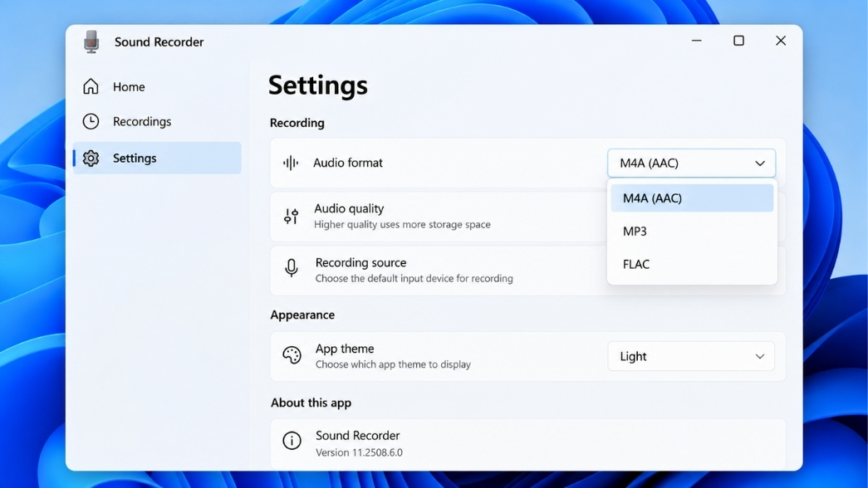The image size is (868, 488).
Task: Click the About this app header
Action: pyautogui.click(x=311, y=403)
